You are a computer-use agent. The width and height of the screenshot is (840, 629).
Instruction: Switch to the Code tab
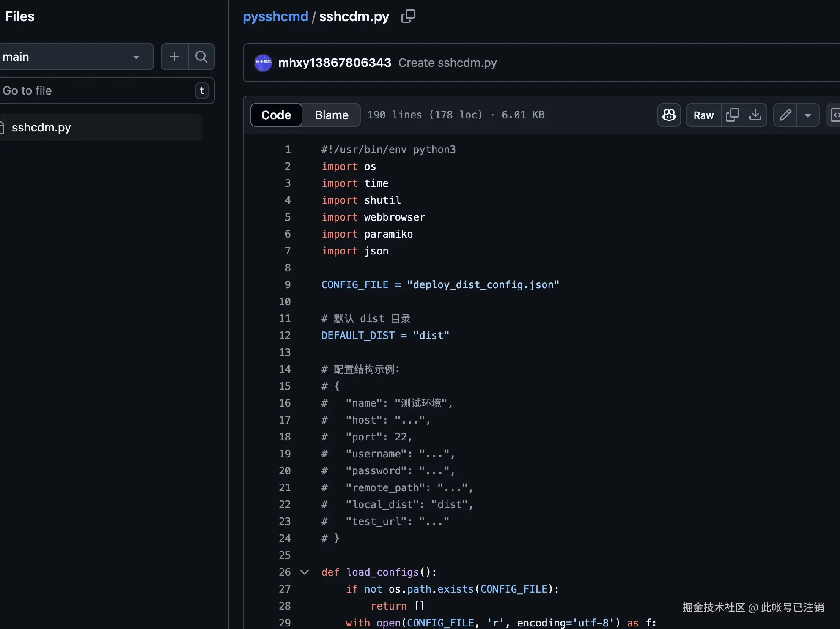[x=276, y=115]
